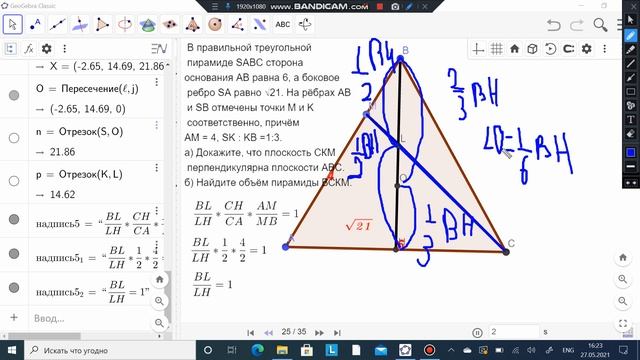Click the EN symbol icon in algebra header
640x360 pixels.
click(x=159, y=49)
